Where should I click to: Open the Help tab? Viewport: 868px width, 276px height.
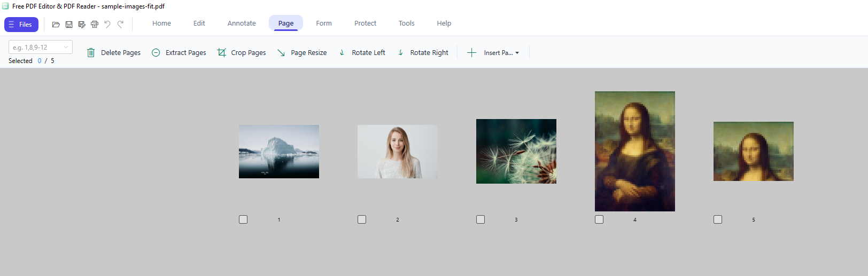[444, 23]
